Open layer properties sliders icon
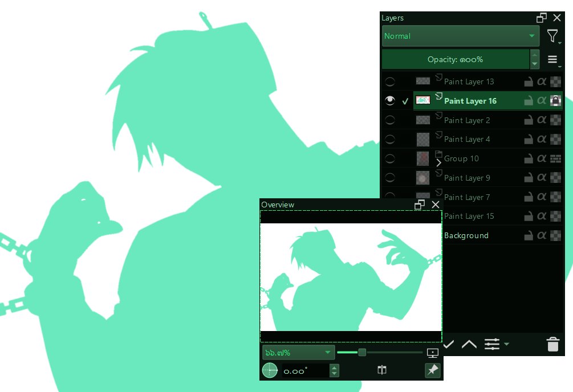 [x=492, y=344]
